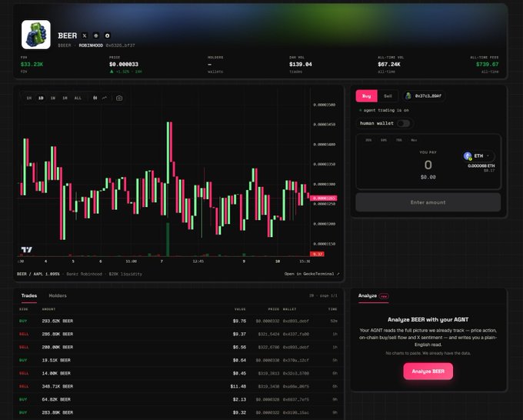This screenshot has width=523, height=420.
Task: Click the SELL 285.89K BEER trade row
Action: [178, 334]
